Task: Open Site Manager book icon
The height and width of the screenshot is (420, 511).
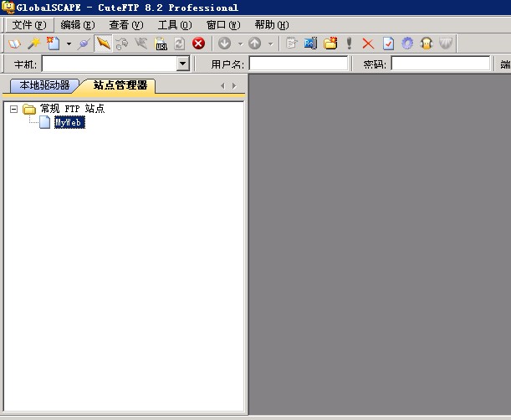Action: [15, 44]
